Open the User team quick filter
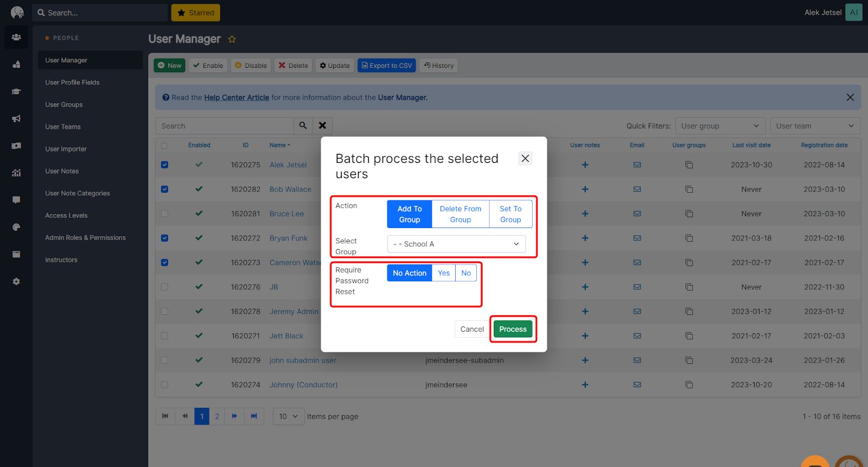Image resolution: width=868 pixels, height=467 pixels. tap(815, 126)
